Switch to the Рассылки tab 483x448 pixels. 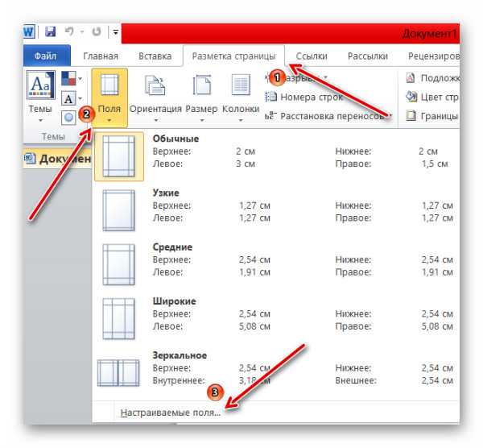click(368, 56)
